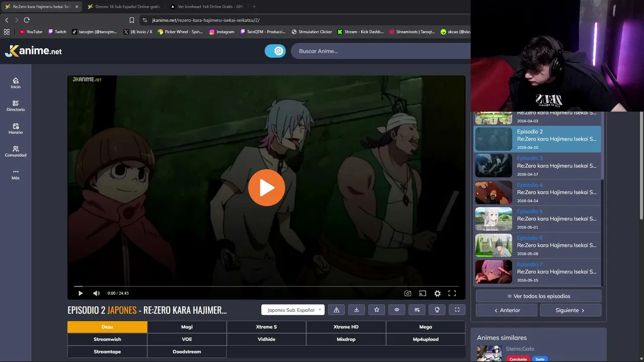This screenshot has width=644, height=362.
Task: Go to the Anterior episode
Action: click(x=507, y=310)
